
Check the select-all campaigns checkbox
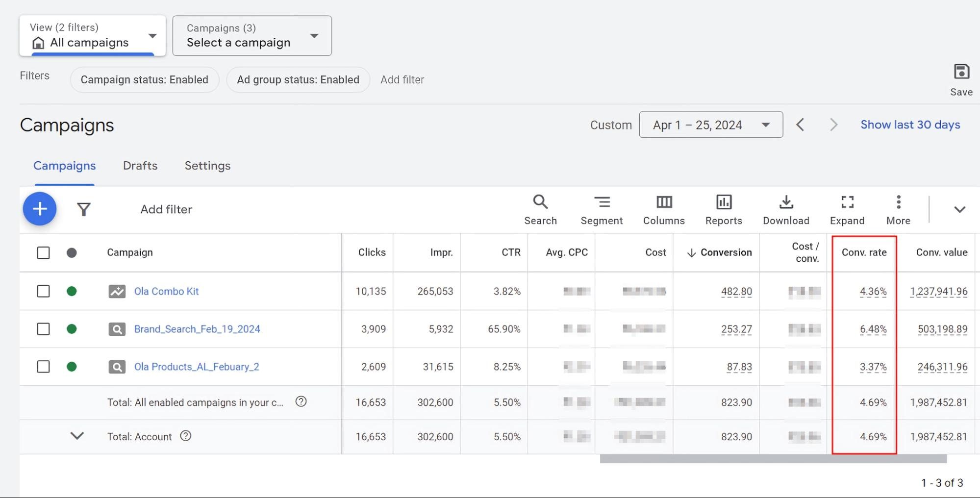tap(43, 252)
